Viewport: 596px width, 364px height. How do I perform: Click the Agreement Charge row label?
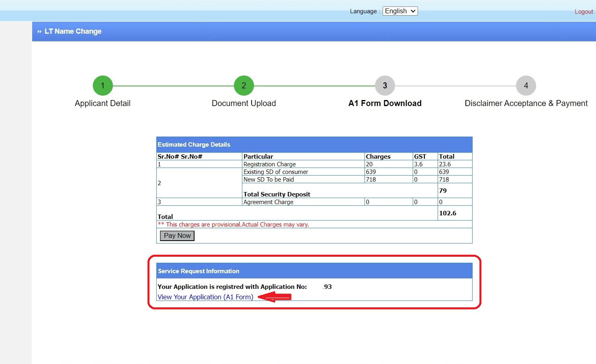pyautogui.click(x=268, y=202)
